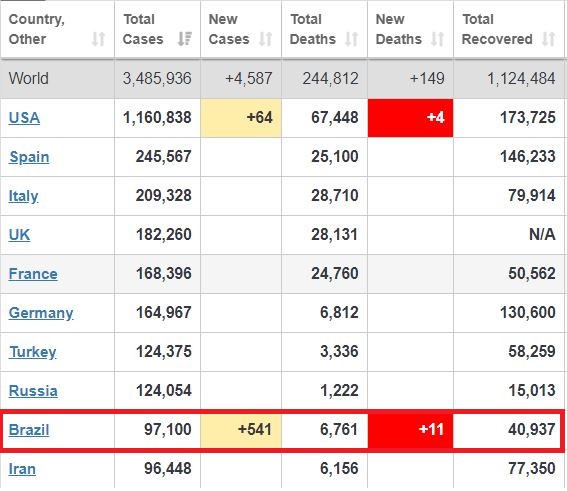Screen dimensions: 567x491
Task: Select Russia total deaths 1,222
Action: pyautogui.click(x=339, y=391)
